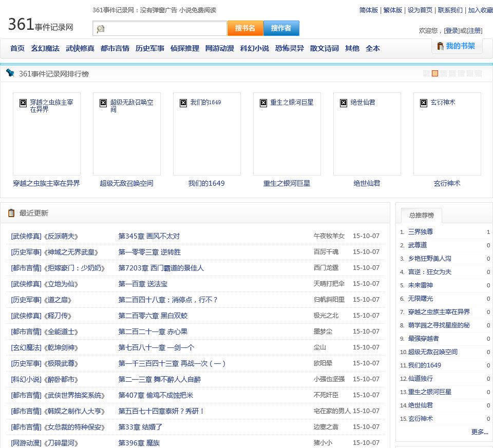Click broken image icon of 我们的1649 cover

[x=183, y=103]
